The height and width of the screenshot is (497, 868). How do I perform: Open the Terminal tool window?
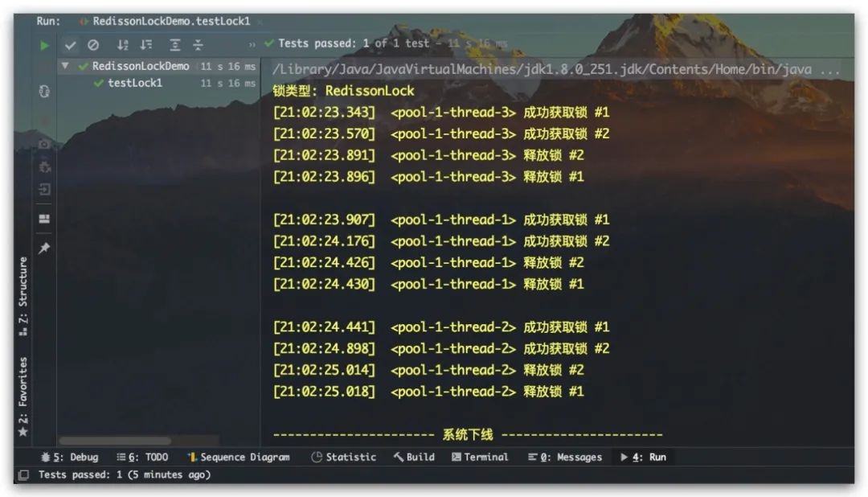point(479,457)
